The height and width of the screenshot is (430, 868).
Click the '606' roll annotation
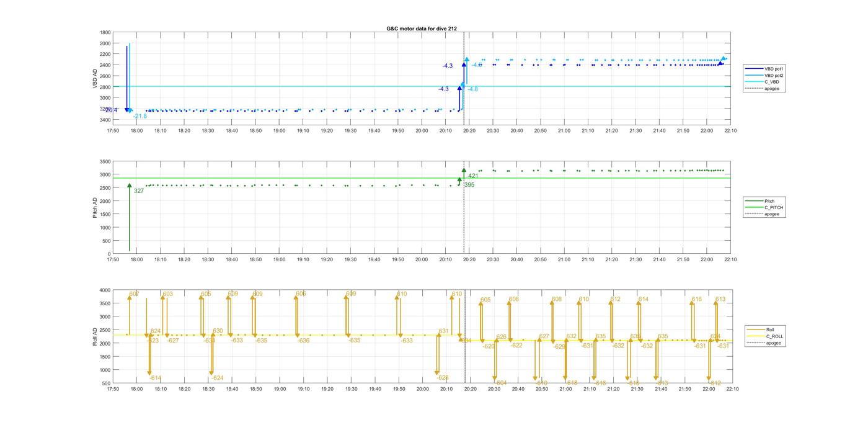(301, 294)
